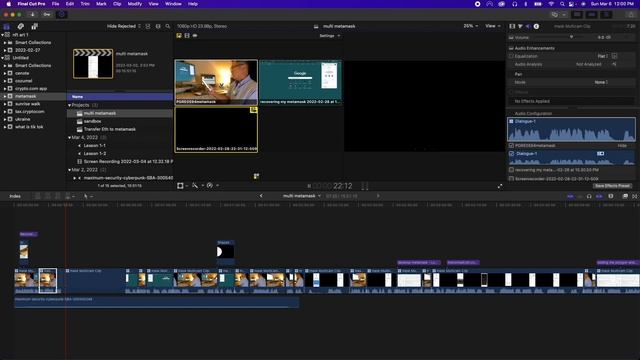Image resolution: width=640 pixels, height=360 pixels.
Task: Click the Spotlight search icon in menu bar
Action: coord(562,4)
